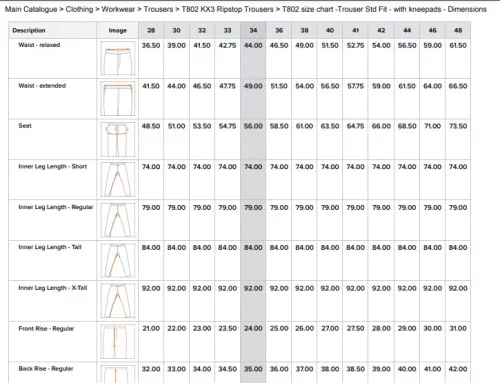The image size is (500, 383).
Task: Open the Workwear breadcrumb link
Action: click(x=118, y=9)
